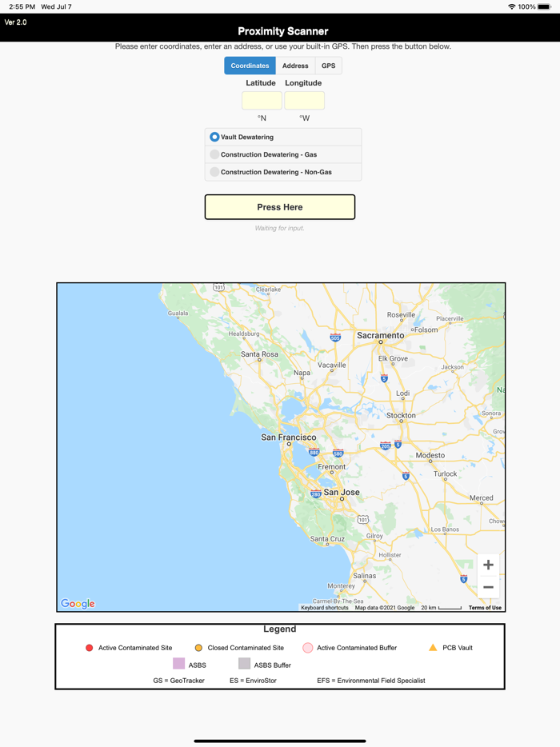Click the purple ASBS legend swatch

pos(178,664)
